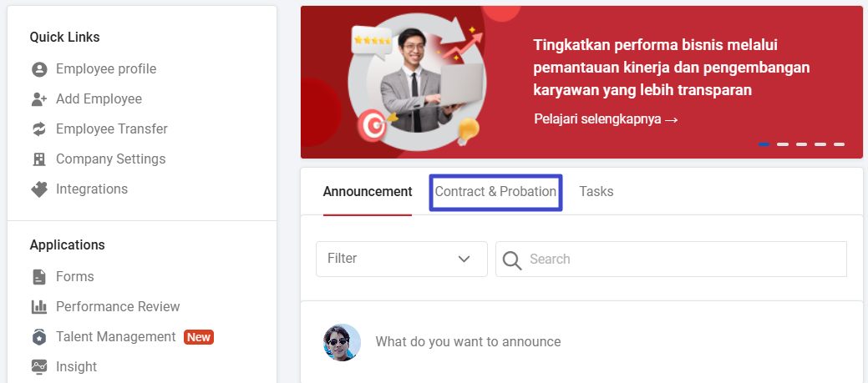The image size is (868, 383).
Task: Click the Talent Management icon
Action: click(x=39, y=337)
